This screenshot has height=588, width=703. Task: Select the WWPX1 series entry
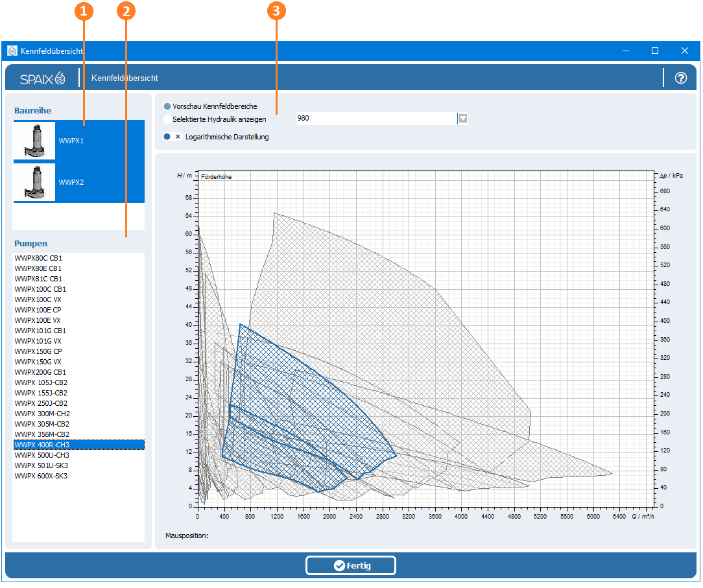pyautogui.click(x=79, y=140)
